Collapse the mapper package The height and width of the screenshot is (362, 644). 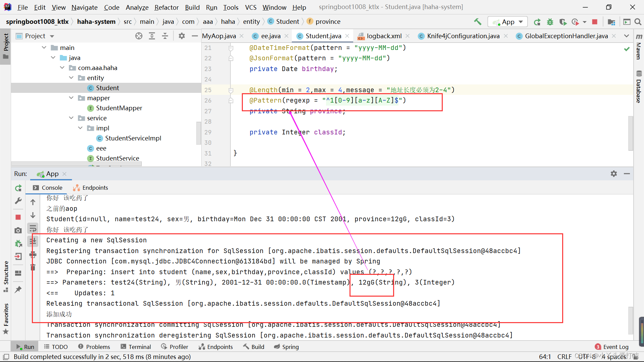pyautogui.click(x=71, y=98)
